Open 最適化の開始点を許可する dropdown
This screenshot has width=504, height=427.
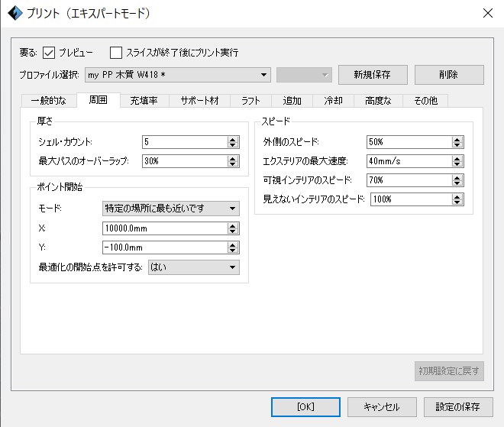click(x=194, y=267)
